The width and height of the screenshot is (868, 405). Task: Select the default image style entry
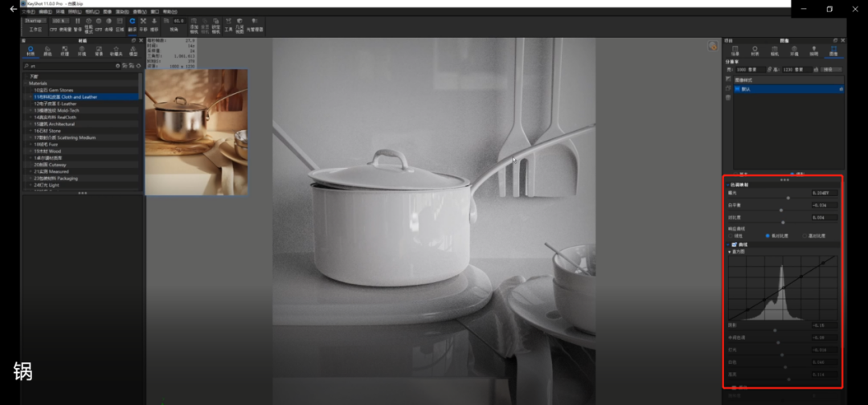747,89
